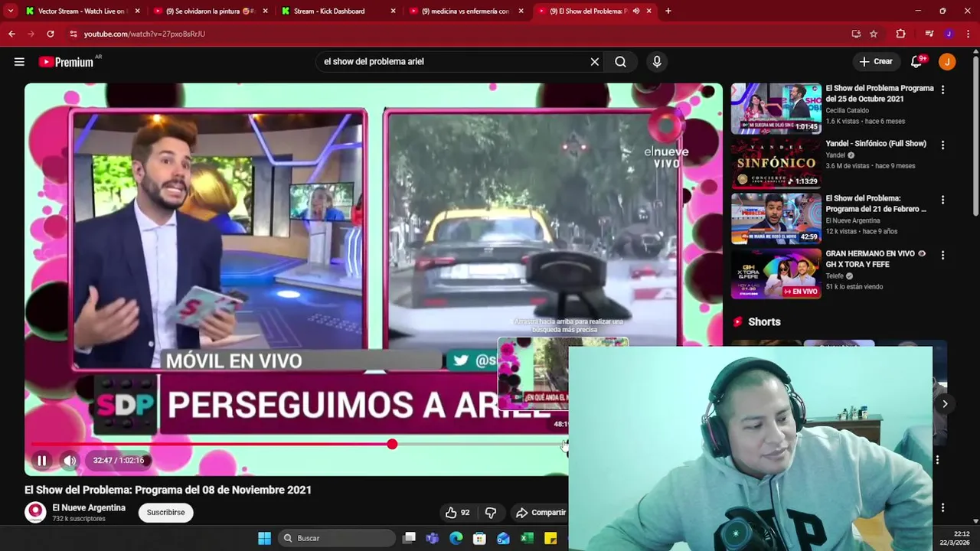Viewport: 980px width, 551px height.
Task: Open options for 21 de Febrero video
Action: (942, 200)
